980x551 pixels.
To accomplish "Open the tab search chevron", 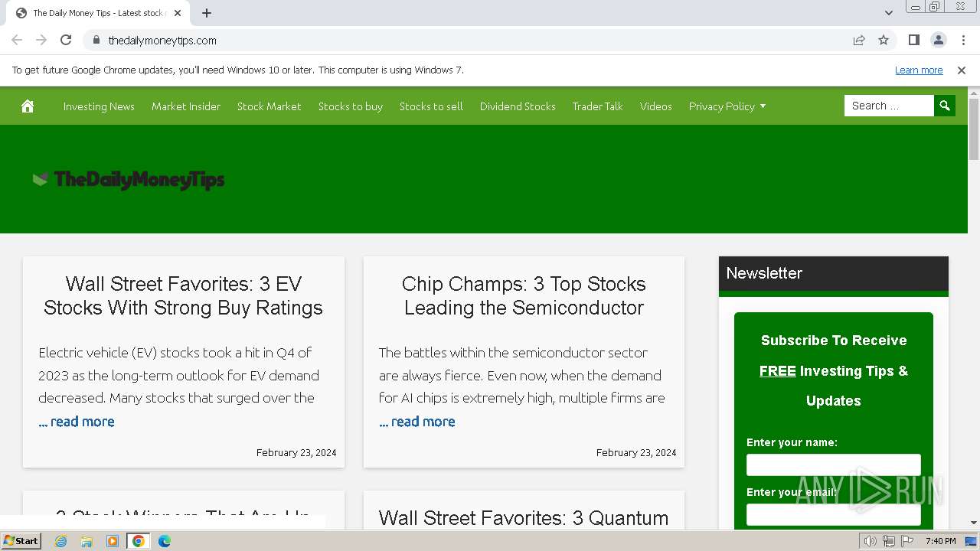I will point(889,12).
